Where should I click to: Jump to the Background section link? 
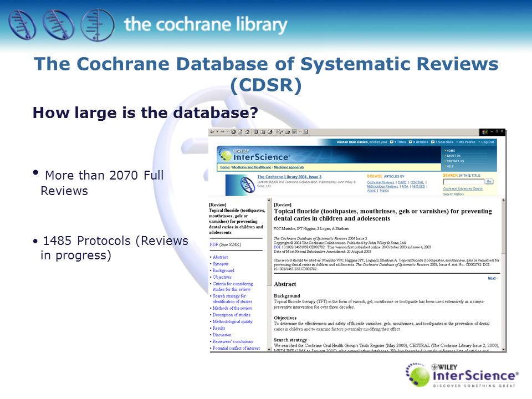[x=223, y=270]
